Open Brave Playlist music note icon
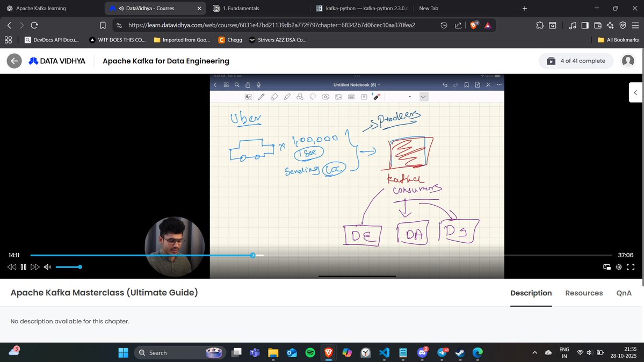 point(573,25)
